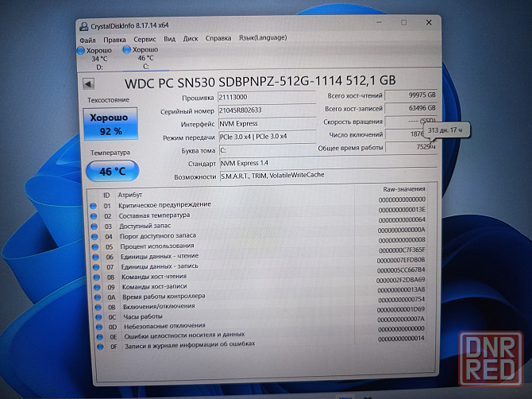Click the serial number field 21045R802633
This screenshot has width=532, height=399.
coord(267,110)
